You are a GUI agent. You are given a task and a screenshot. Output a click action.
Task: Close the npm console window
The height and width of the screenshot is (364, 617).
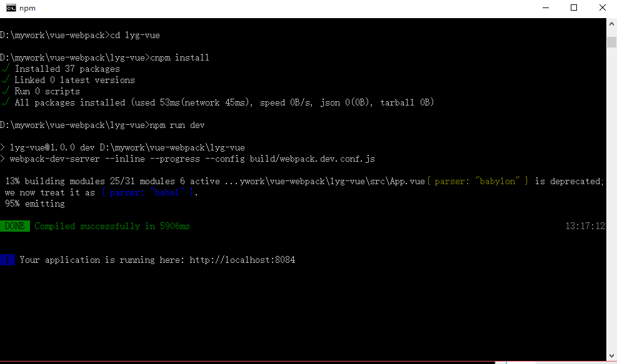coord(603,8)
